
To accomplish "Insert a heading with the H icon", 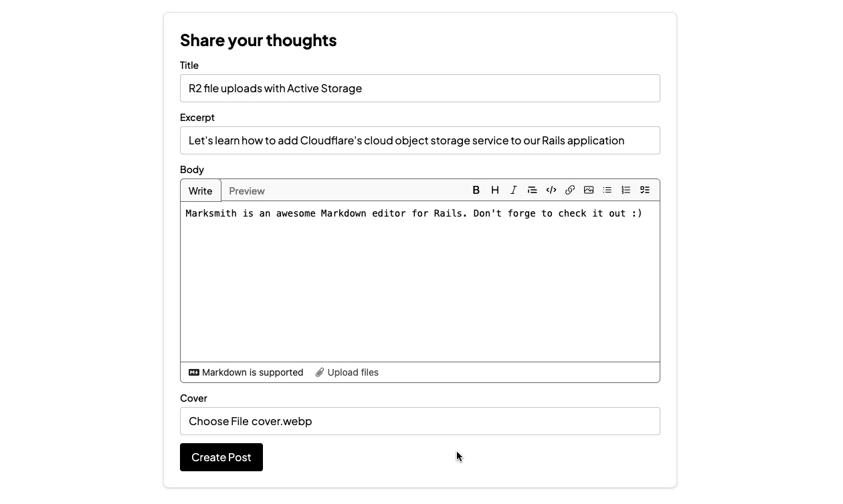I will coord(495,191).
